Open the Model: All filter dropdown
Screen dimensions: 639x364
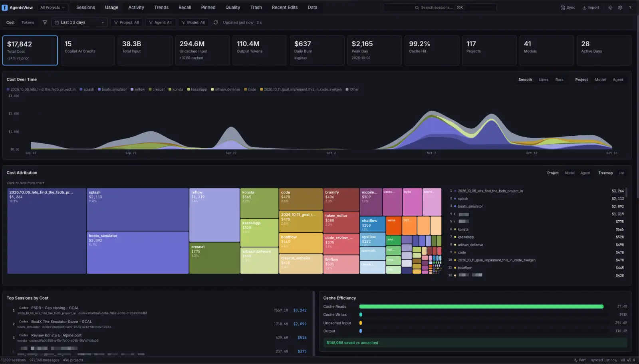click(193, 22)
